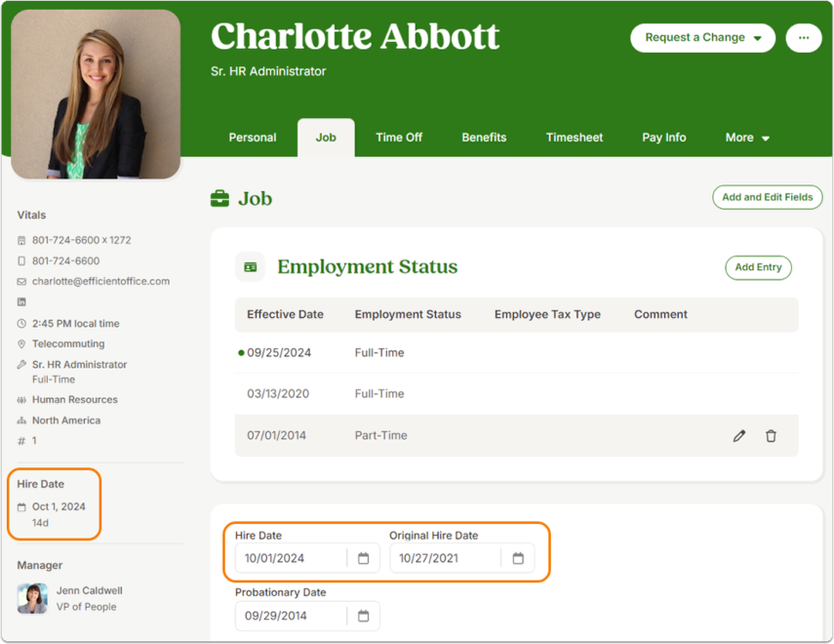Click the briefcase icon beside Job heading
834x644 pixels.
click(219, 198)
